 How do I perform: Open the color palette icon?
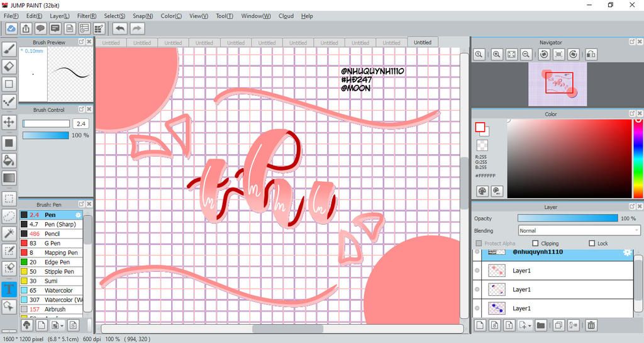pos(482,191)
